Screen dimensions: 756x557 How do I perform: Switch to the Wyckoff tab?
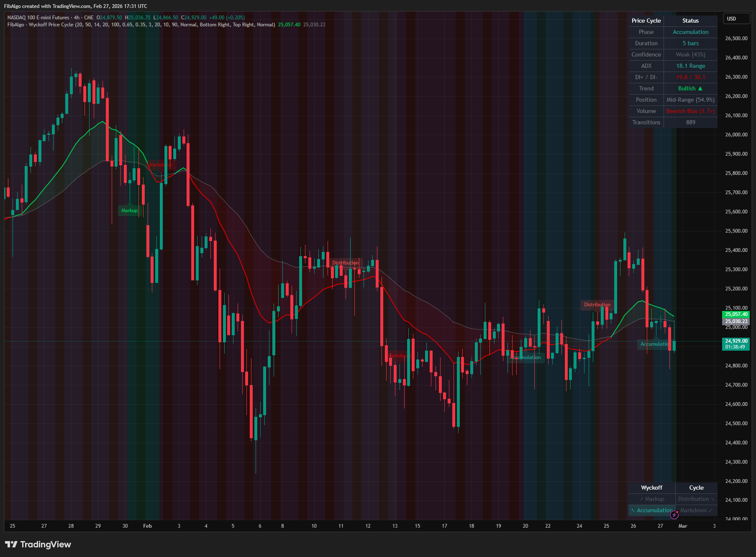[651, 488]
